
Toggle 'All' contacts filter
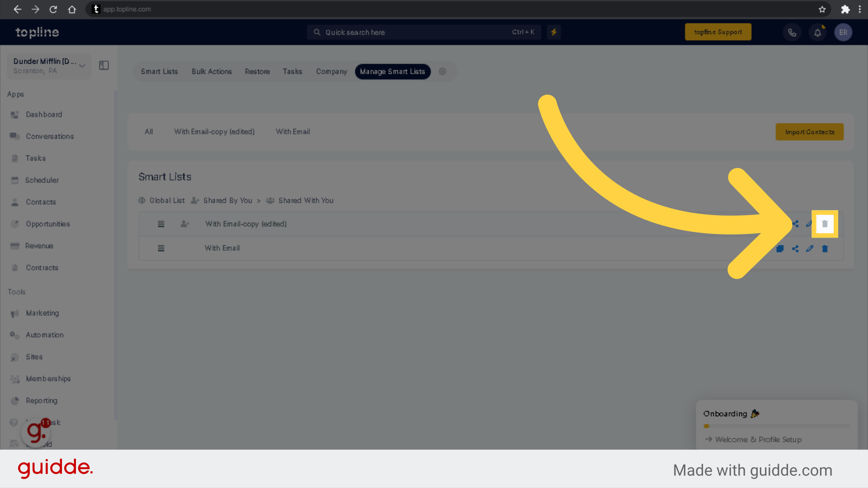click(148, 131)
